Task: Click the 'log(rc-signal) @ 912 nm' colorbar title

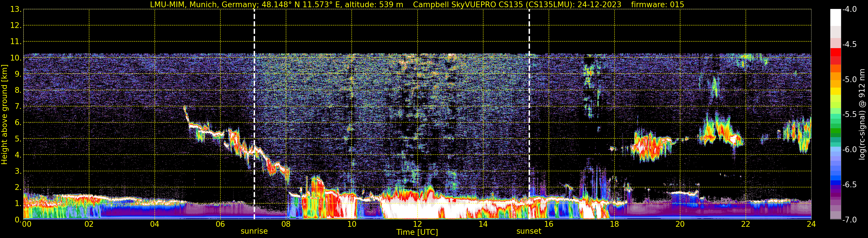Action: pos(862,114)
